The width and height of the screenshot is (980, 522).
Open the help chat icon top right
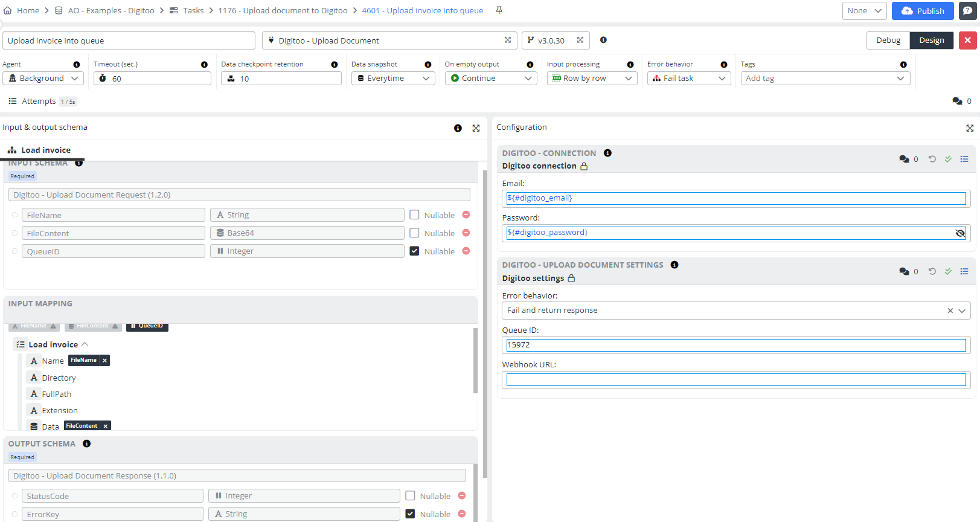pyautogui.click(x=967, y=11)
